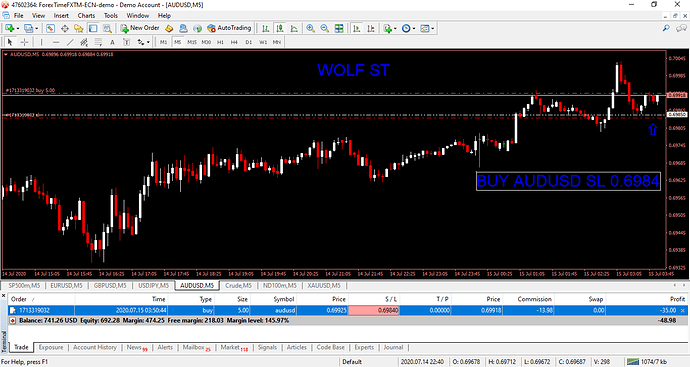Open the Navigator panel
Screen dimensions: 690x367
[x=79, y=29]
